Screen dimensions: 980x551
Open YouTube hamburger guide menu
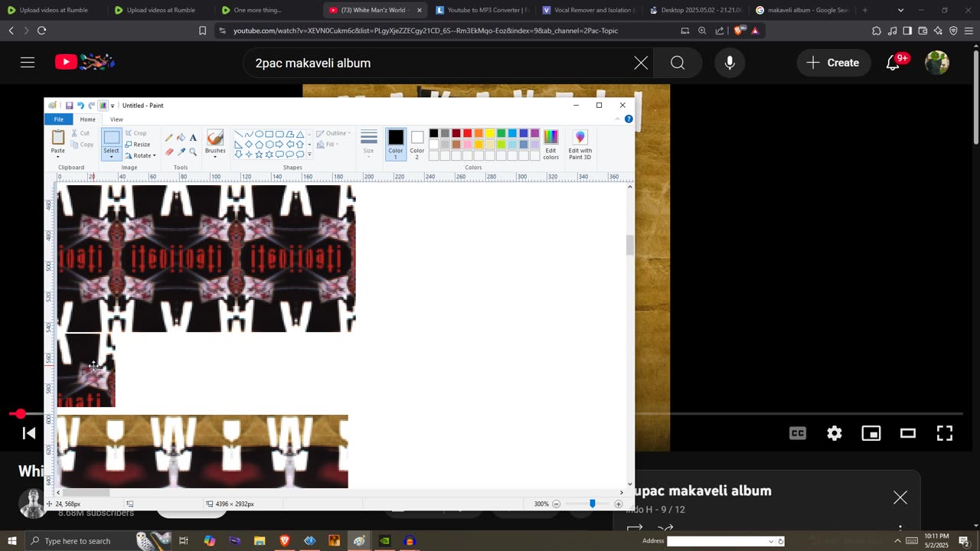coord(28,63)
